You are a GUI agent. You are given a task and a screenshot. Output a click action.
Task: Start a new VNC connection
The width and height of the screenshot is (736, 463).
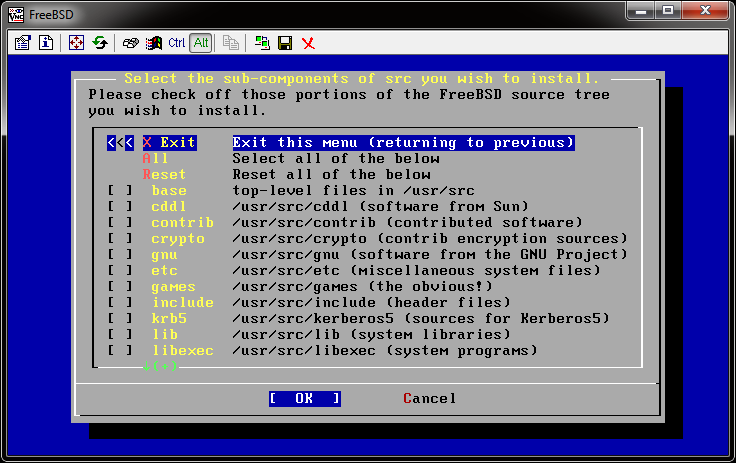(x=262, y=43)
